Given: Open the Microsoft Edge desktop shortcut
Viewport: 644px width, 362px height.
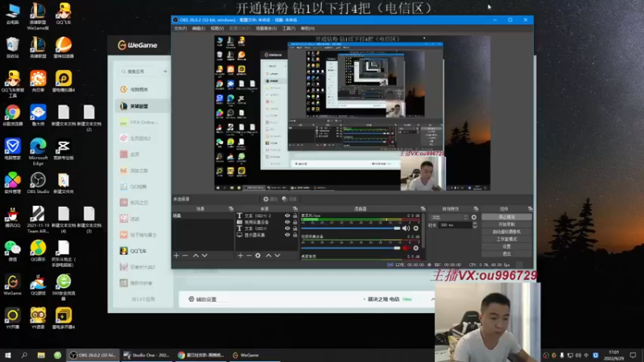Looking at the screenshot, I should point(38,152).
